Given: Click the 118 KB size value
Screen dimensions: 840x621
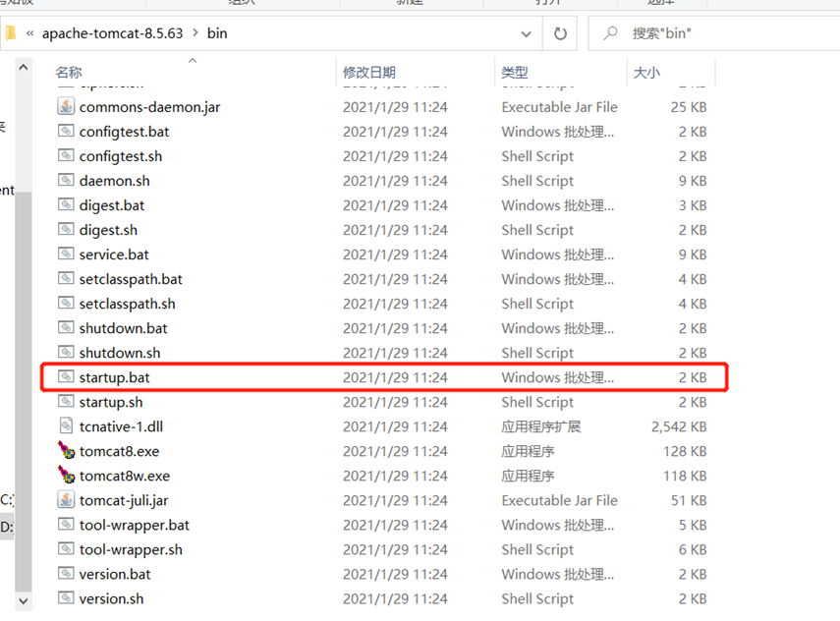Looking at the screenshot, I should [x=685, y=476].
